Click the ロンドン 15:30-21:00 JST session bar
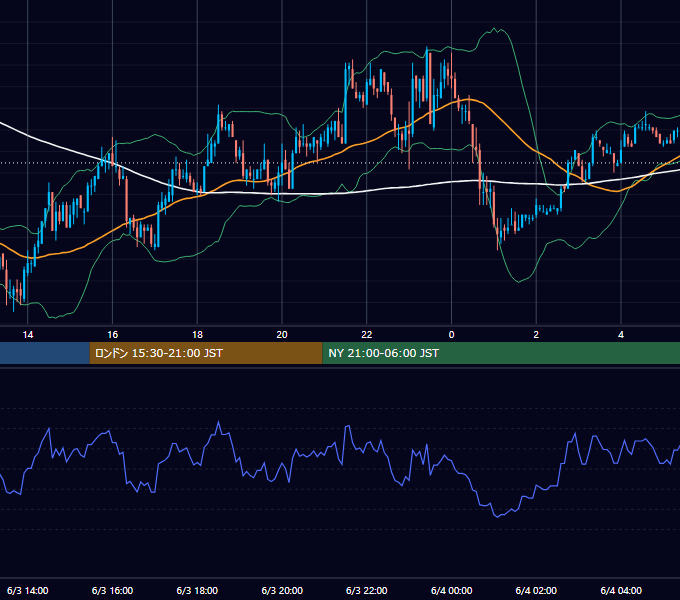680x600 pixels. tap(206, 353)
